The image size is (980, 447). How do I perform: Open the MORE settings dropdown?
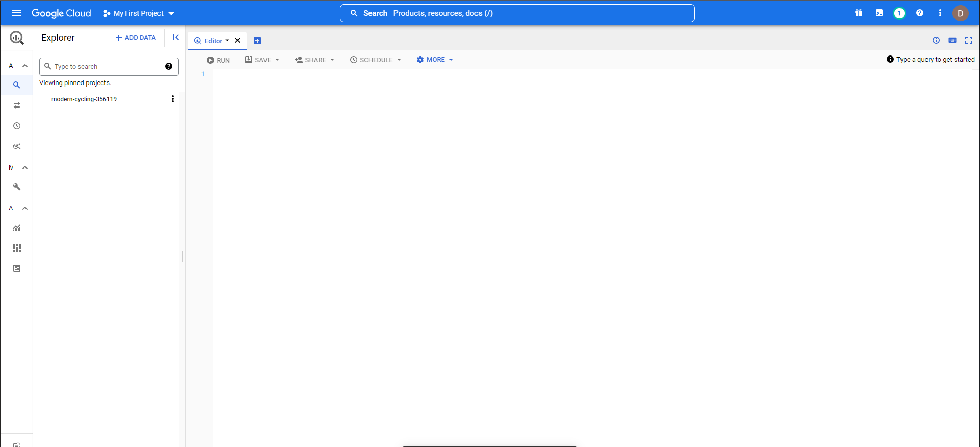pyautogui.click(x=435, y=60)
